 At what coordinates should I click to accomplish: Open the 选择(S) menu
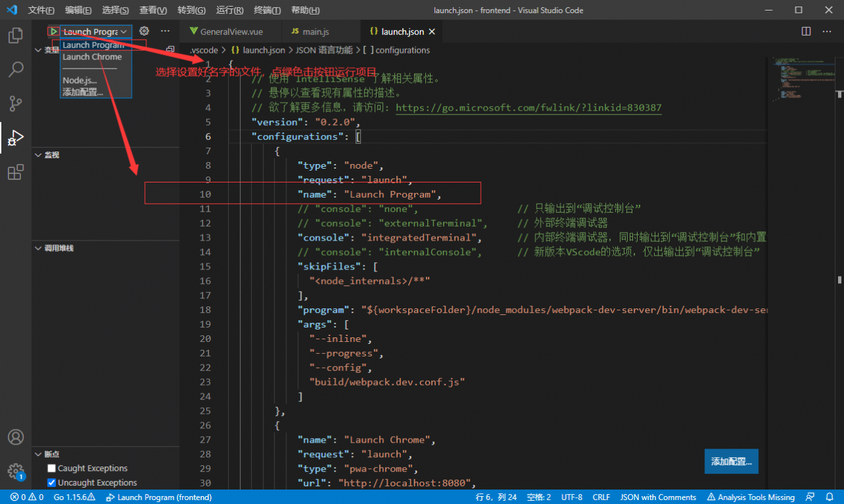pyautogui.click(x=116, y=10)
